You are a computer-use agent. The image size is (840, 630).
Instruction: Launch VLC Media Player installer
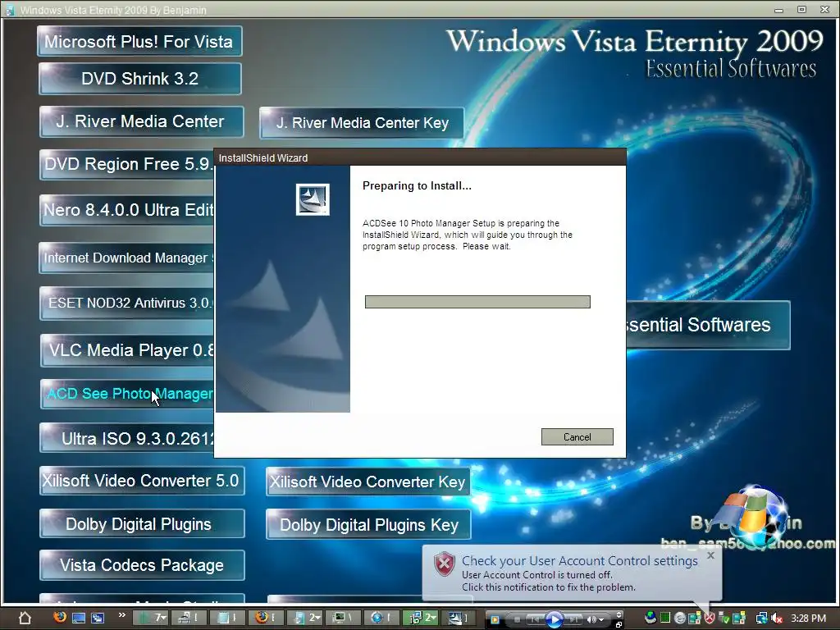coord(127,349)
